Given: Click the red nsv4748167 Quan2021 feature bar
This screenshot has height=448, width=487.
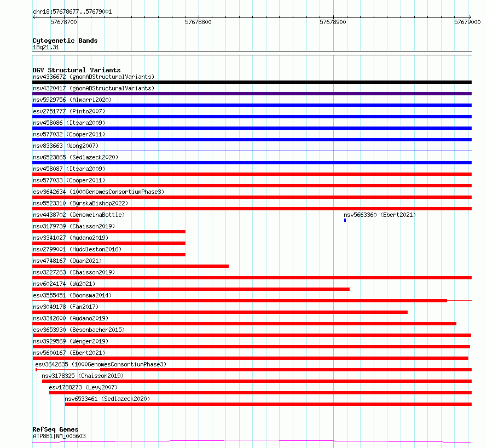Looking at the screenshot, I should [130, 266].
